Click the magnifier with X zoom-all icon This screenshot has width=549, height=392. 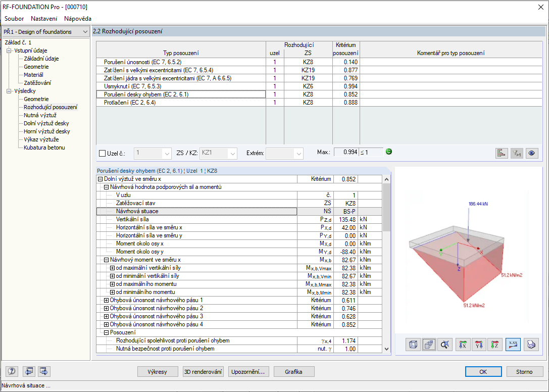[445, 345]
